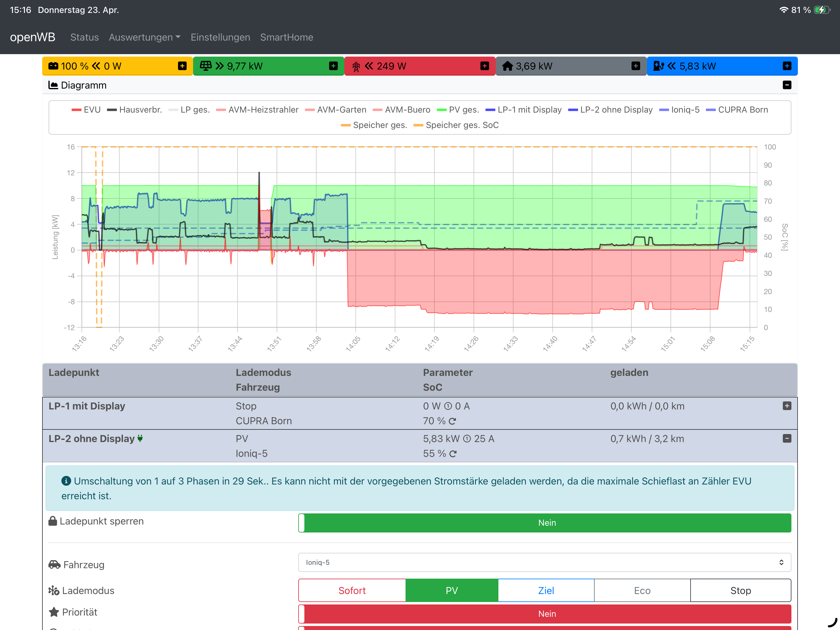Toggle the EVU legend color swatch
This screenshot has height=630, width=840.
point(76,110)
